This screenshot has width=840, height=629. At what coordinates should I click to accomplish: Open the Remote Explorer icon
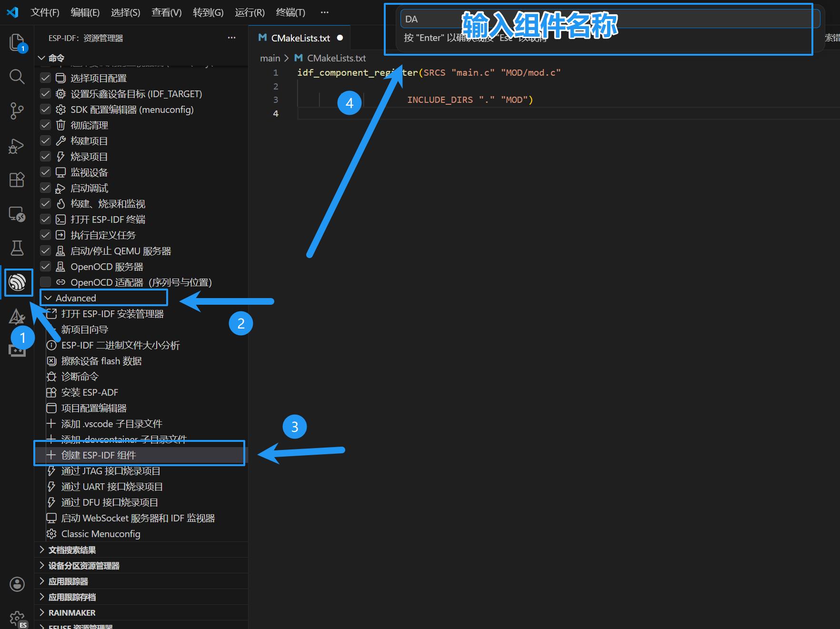17,214
